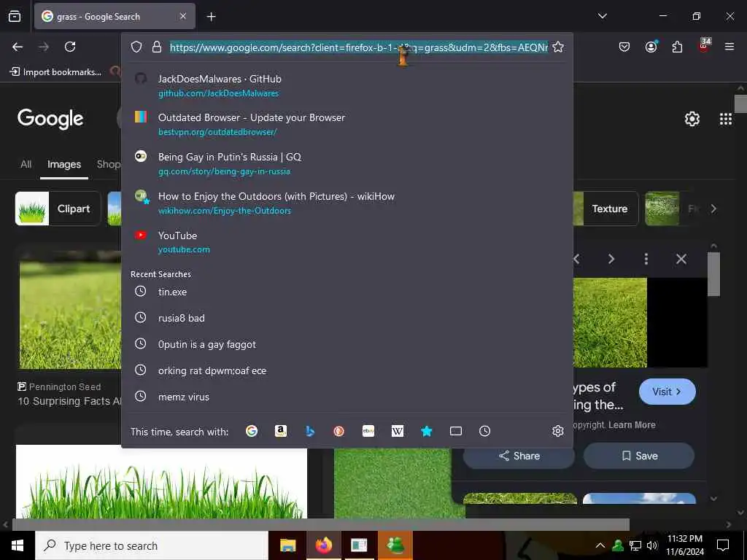Click Import bookmarks in bookmarks toolbar

click(x=55, y=72)
